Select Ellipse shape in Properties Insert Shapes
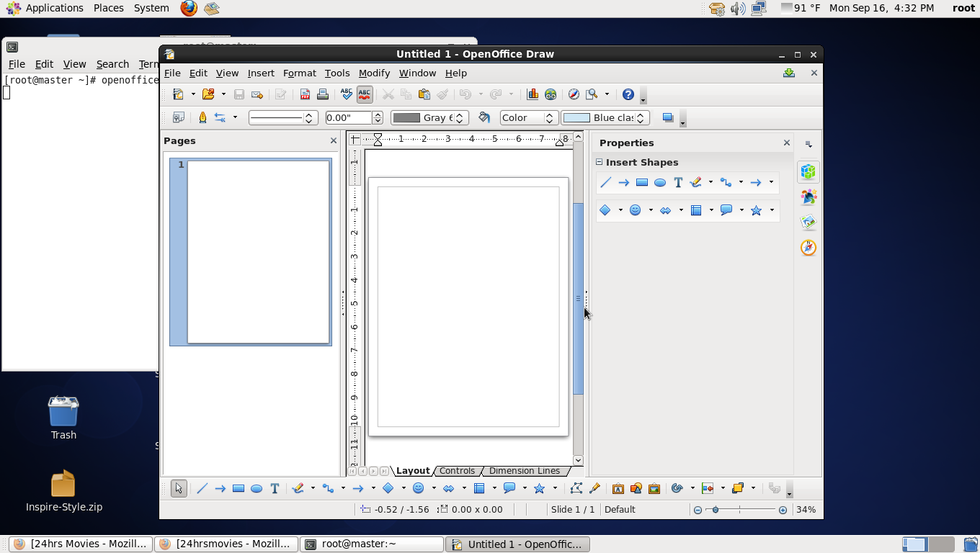Screen dimensions: 980x553 [660, 183]
